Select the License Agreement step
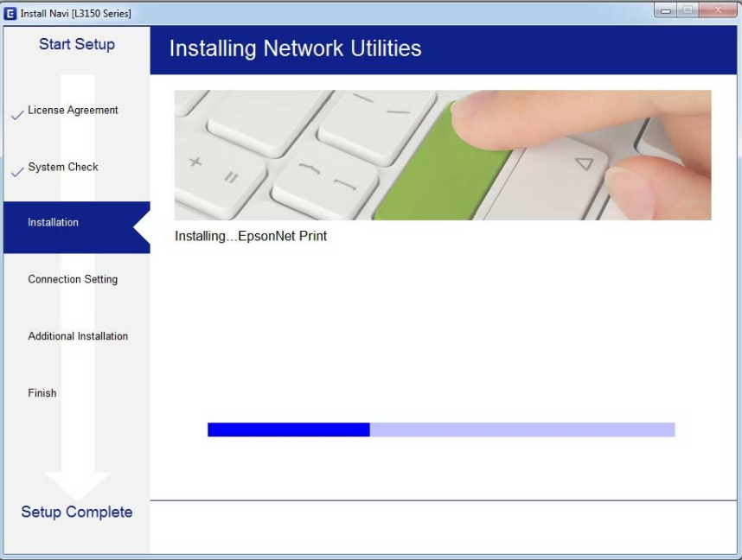The width and height of the screenshot is (742, 560). coord(73,111)
